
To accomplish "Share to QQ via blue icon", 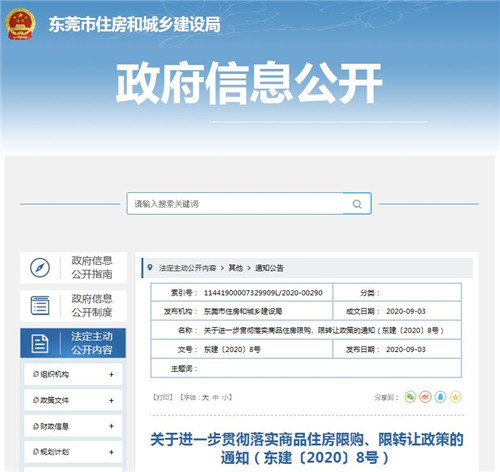I will (440, 397).
